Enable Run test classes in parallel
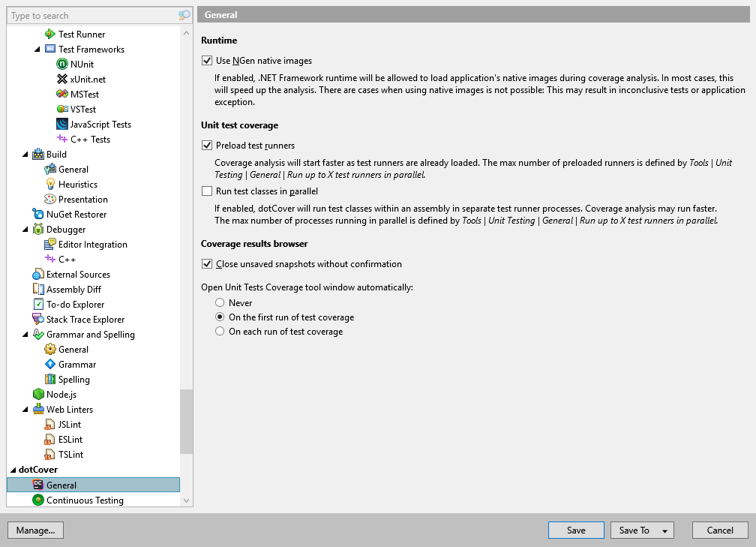 [207, 191]
